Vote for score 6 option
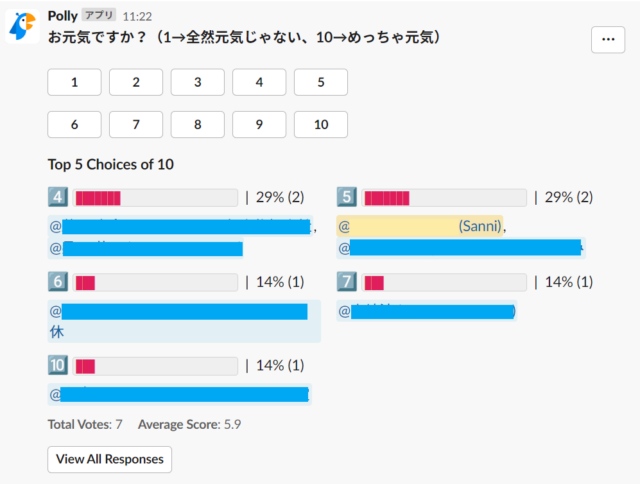 pos(73,125)
